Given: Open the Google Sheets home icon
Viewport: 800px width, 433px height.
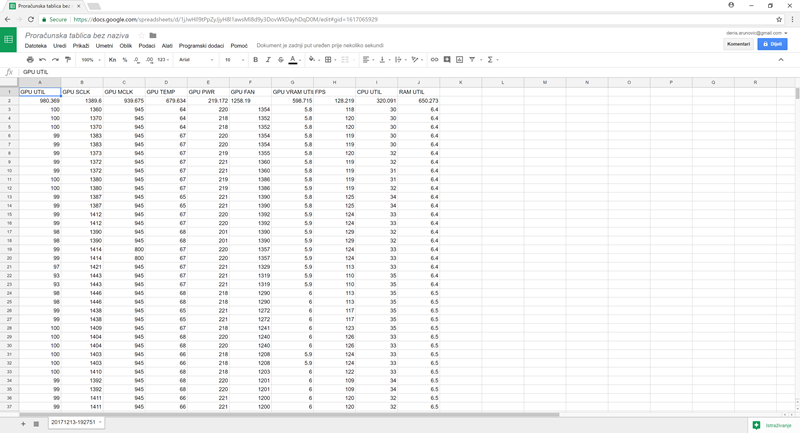Looking at the screenshot, I should tap(8, 40).
